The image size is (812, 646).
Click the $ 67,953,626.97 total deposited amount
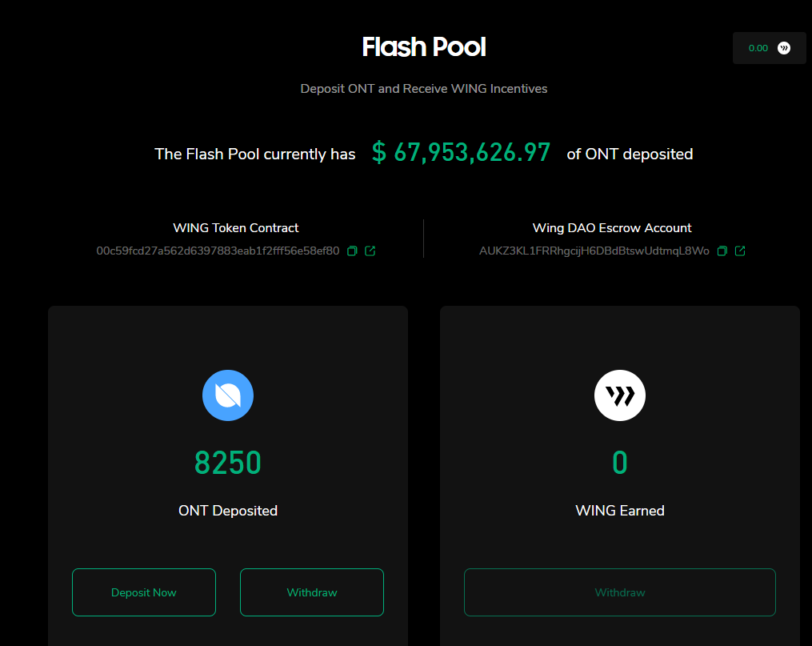(461, 153)
